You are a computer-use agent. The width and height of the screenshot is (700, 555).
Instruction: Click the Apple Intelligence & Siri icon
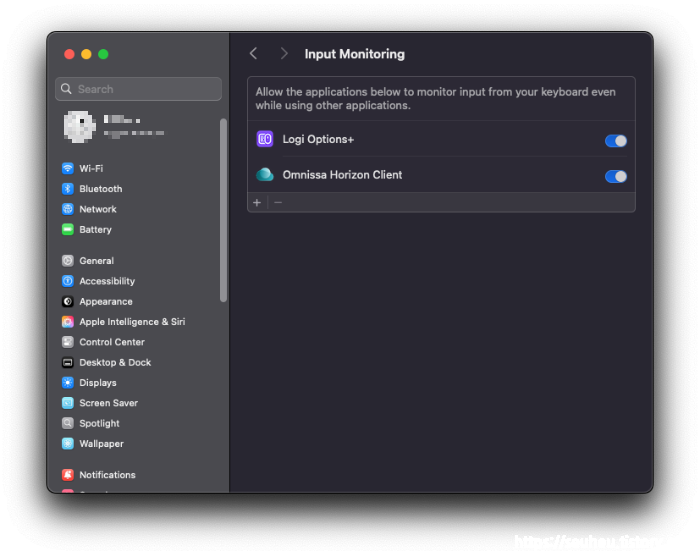pyautogui.click(x=67, y=321)
